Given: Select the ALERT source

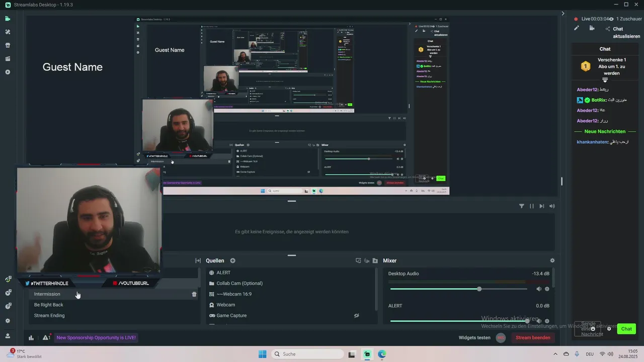Looking at the screenshot, I should coord(289,273).
